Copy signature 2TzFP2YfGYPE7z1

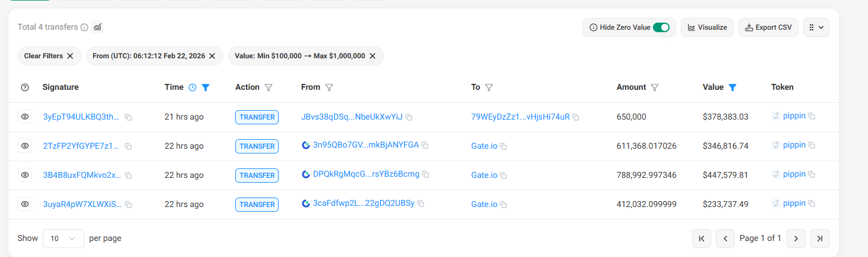tap(128, 146)
